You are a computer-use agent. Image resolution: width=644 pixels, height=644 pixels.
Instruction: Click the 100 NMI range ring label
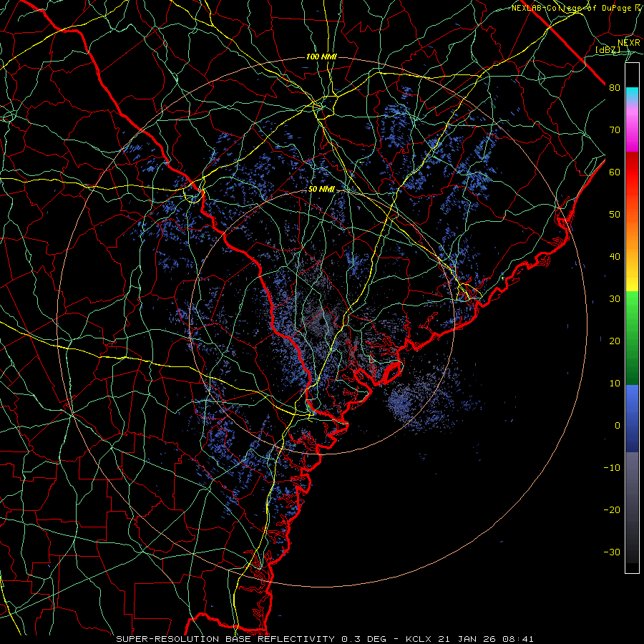(x=321, y=57)
